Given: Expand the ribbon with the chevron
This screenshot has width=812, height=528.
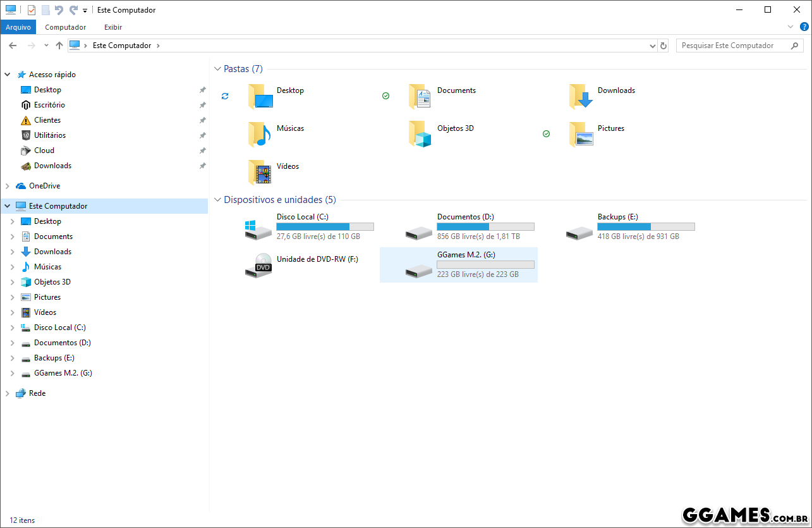Looking at the screenshot, I should point(790,27).
